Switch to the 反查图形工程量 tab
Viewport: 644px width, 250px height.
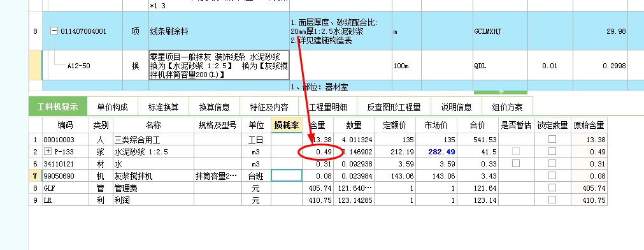pos(394,107)
